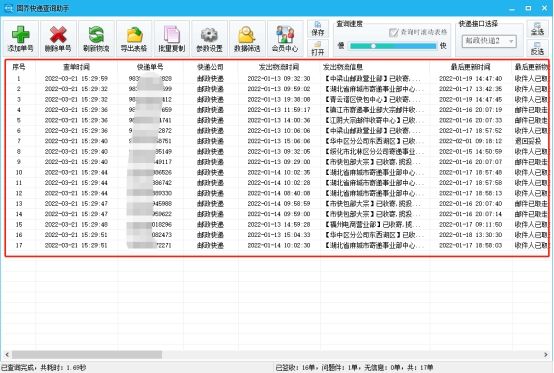Maximize the 快递查询助手 window

528,8
